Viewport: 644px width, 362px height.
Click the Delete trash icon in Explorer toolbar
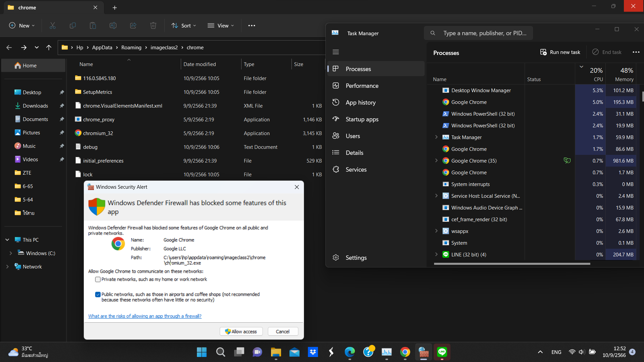153,25
